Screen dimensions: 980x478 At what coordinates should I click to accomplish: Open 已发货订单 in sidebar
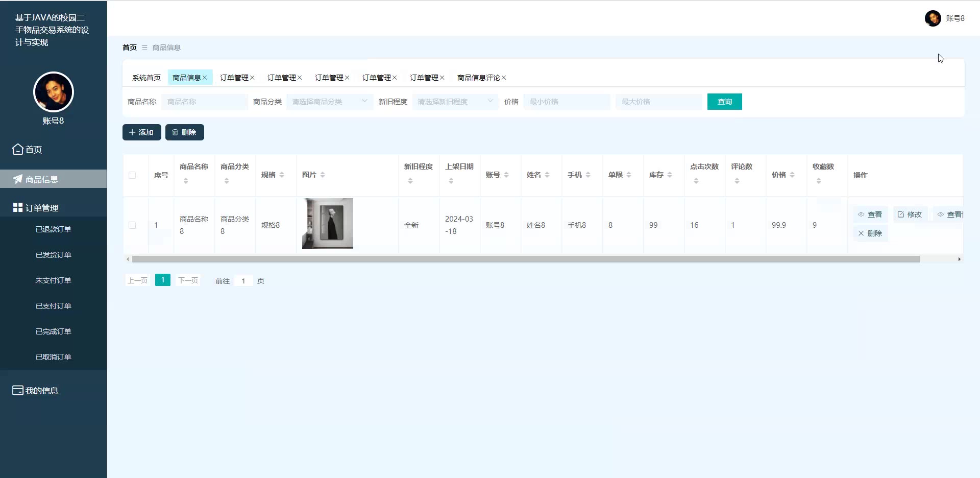(54, 255)
